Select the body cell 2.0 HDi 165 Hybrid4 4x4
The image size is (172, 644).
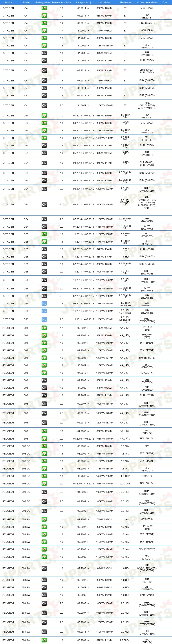(x=125, y=320)
